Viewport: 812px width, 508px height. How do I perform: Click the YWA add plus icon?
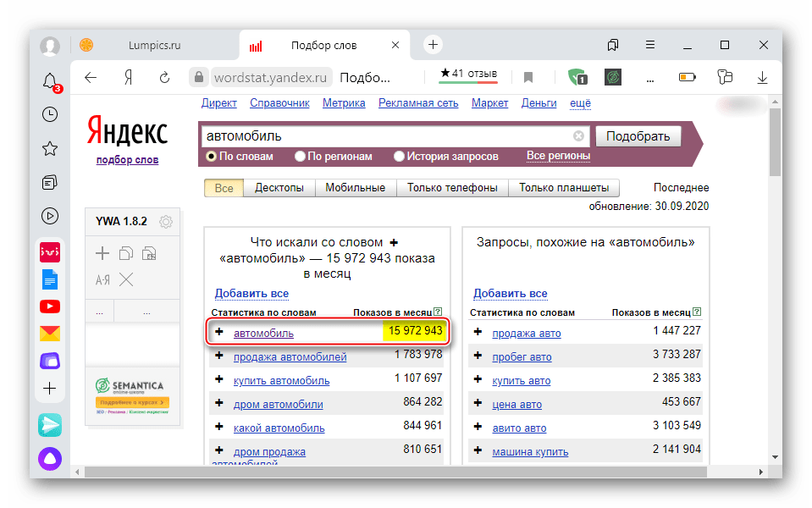pos(102,253)
